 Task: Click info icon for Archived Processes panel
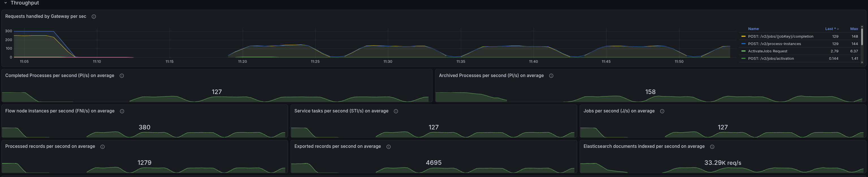[551, 76]
